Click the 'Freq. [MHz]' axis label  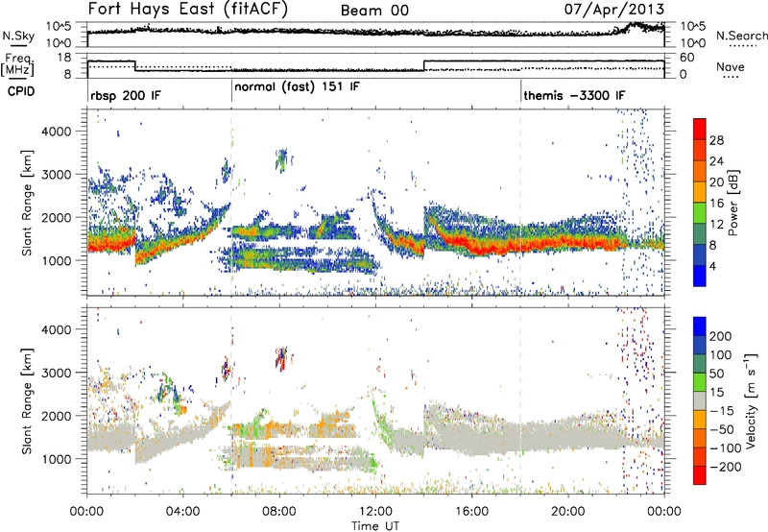(18, 64)
